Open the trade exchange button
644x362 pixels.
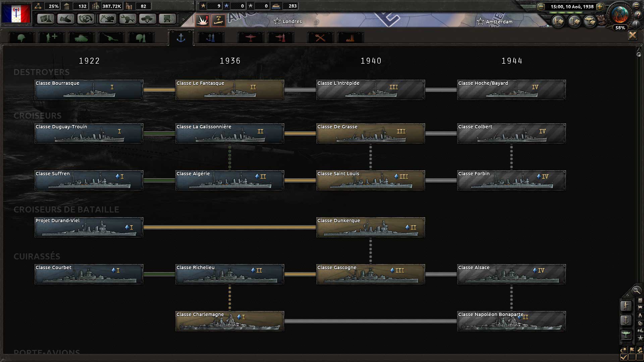coord(86,19)
